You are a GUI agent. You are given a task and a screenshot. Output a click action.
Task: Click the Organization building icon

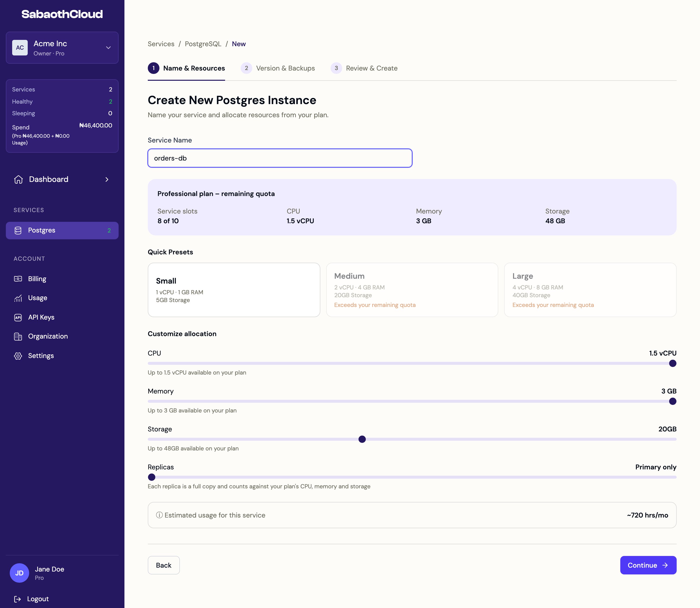coord(18,336)
